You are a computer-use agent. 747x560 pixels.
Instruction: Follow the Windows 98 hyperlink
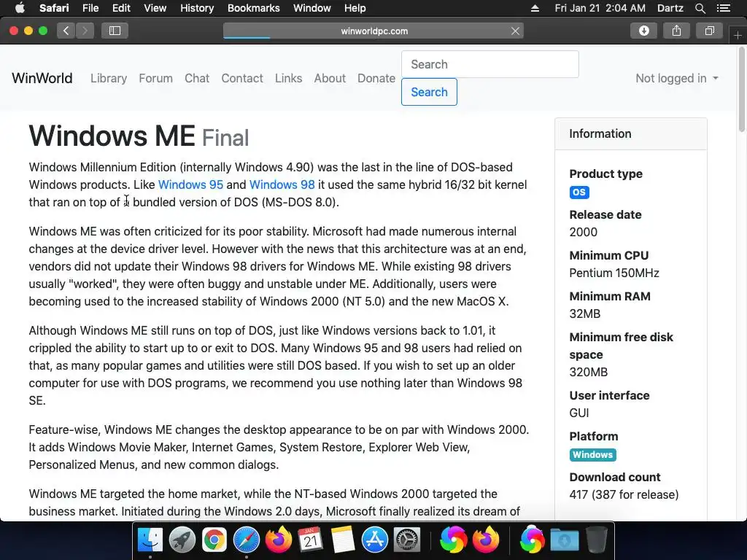(x=282, y=184)
